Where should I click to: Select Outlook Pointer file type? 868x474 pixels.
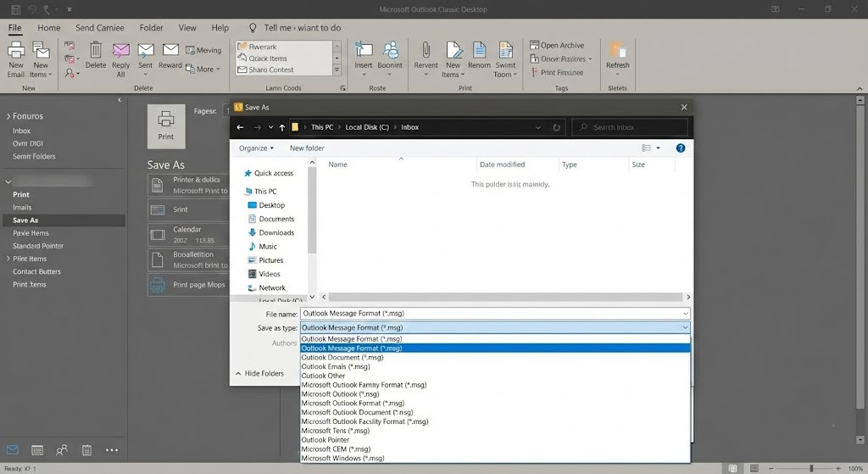(495, 440)
